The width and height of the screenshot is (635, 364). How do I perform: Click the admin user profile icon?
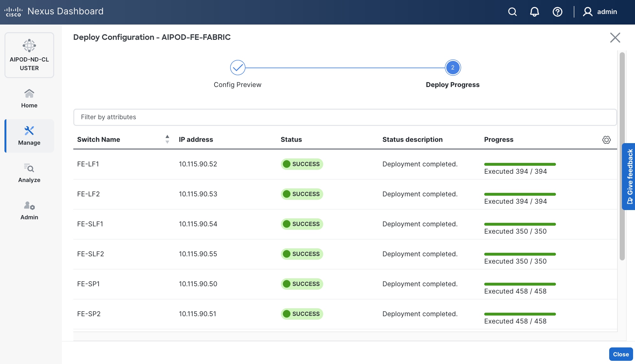click(588, 12)
